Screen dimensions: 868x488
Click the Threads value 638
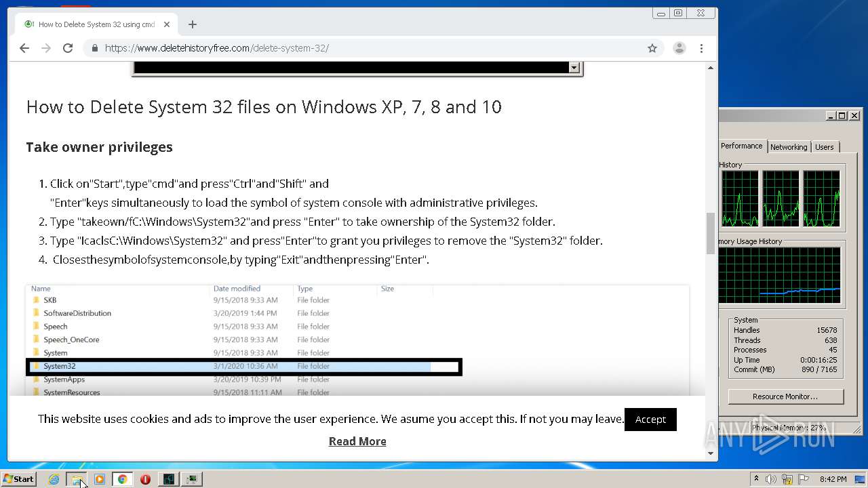click(831, 340)
